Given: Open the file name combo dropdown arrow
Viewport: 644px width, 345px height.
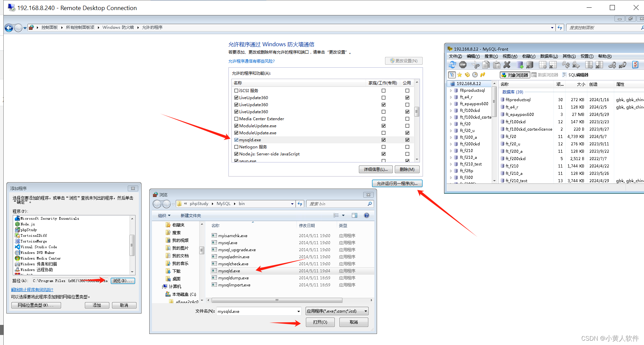Looking at the screenshot, I should click(x=298, y=311).
